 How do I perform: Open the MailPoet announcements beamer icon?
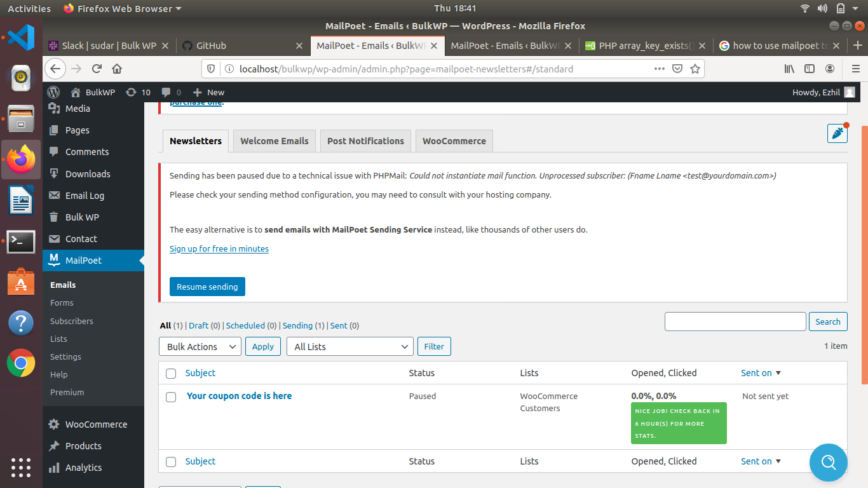click(837, 133)
